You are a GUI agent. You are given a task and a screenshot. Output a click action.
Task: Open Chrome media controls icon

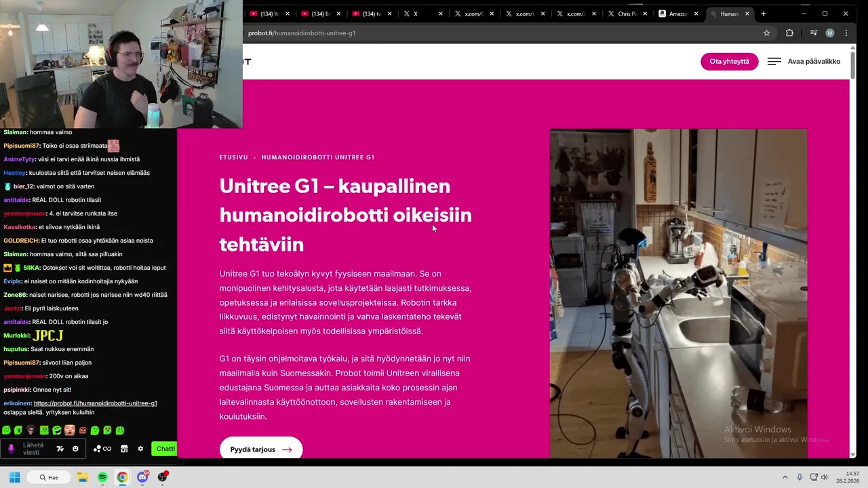tap(814, 33)
